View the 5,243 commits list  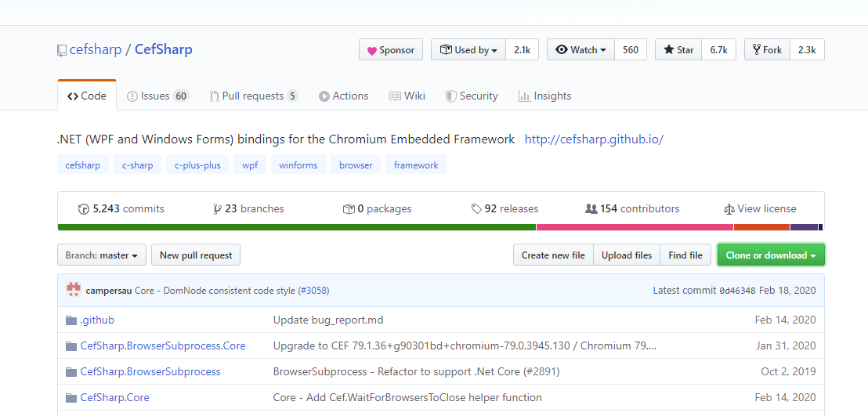[121, 209]
